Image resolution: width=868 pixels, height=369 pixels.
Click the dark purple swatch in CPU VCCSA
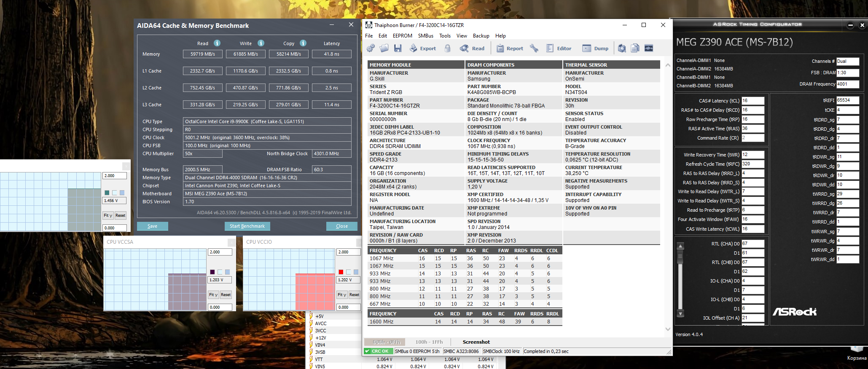pos(212,272)
